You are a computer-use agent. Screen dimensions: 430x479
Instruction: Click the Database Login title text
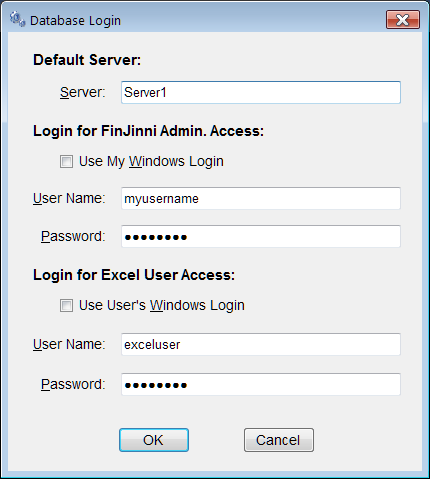(75, 21)
